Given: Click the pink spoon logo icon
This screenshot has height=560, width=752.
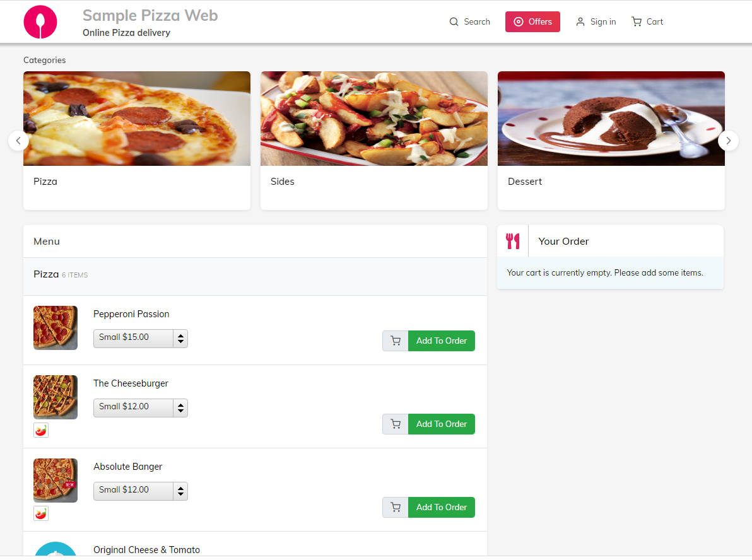Looking at the screenshot, I should click(x=40, y=21).
